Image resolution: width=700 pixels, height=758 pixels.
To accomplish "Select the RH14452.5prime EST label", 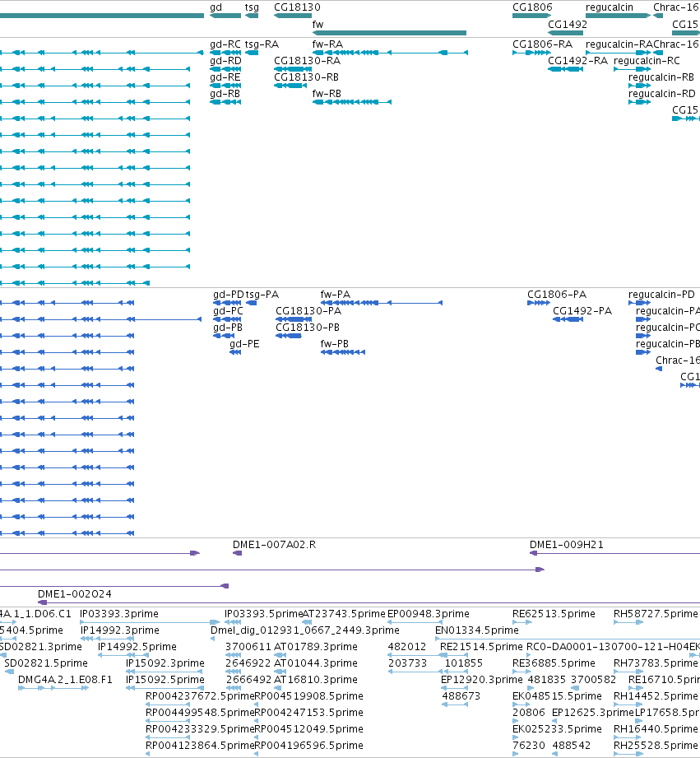I will (x=656, y=696).
